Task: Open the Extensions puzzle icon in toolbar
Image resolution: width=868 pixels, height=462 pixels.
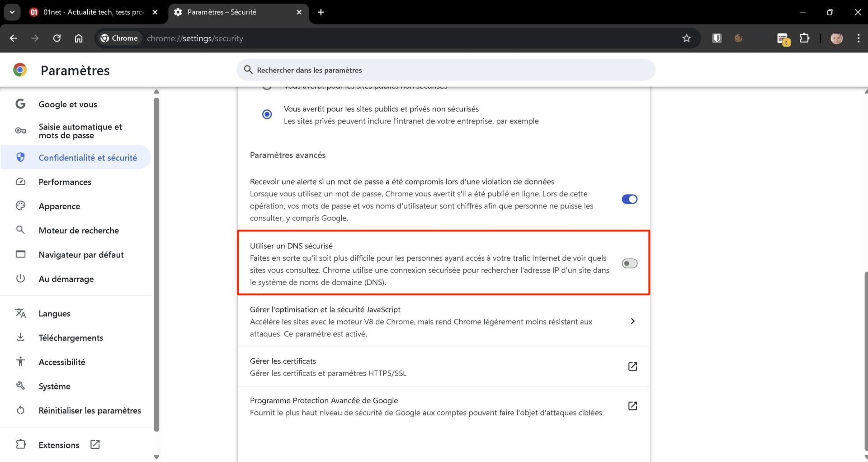Action: 804,38
